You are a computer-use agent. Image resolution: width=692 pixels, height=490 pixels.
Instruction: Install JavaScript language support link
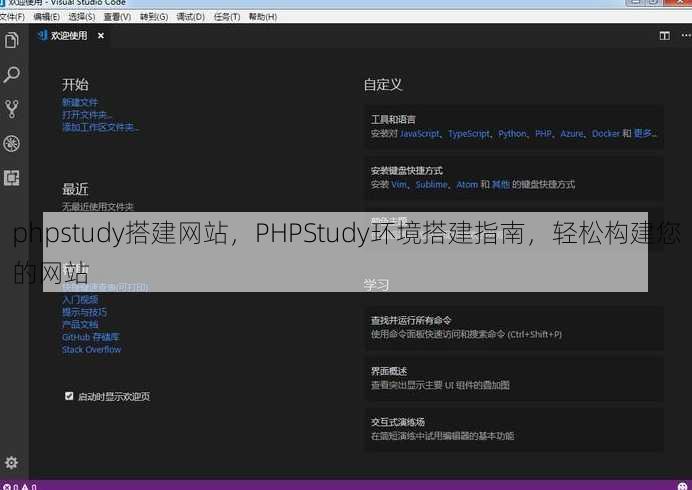pyautogui.click(x=420, y=134)
